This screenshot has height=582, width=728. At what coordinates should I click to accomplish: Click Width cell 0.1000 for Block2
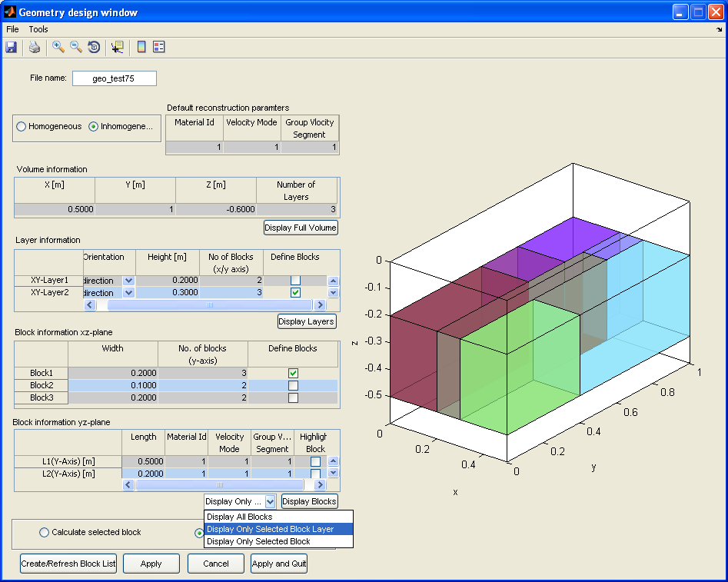(x=113, y=385)
